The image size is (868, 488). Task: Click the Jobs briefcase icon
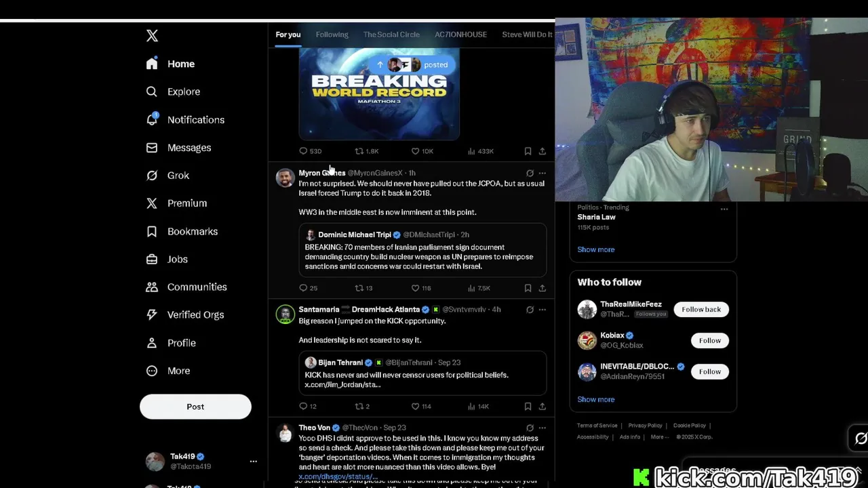[152, 260]
